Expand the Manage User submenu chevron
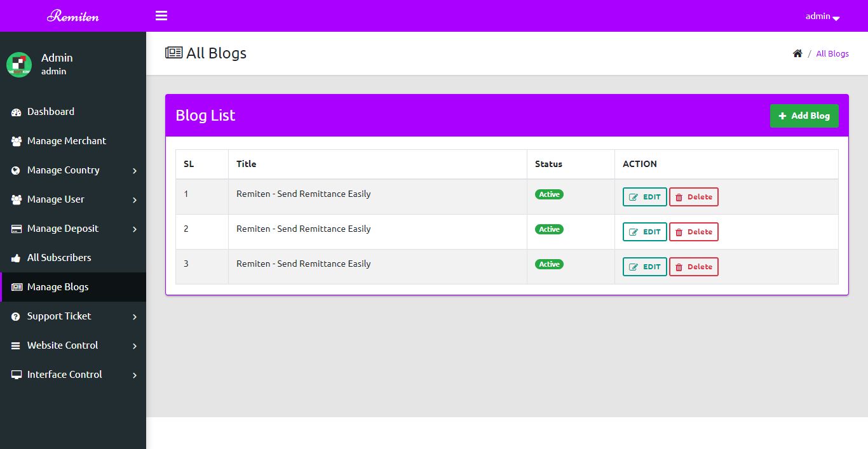 tap(135, 200)
